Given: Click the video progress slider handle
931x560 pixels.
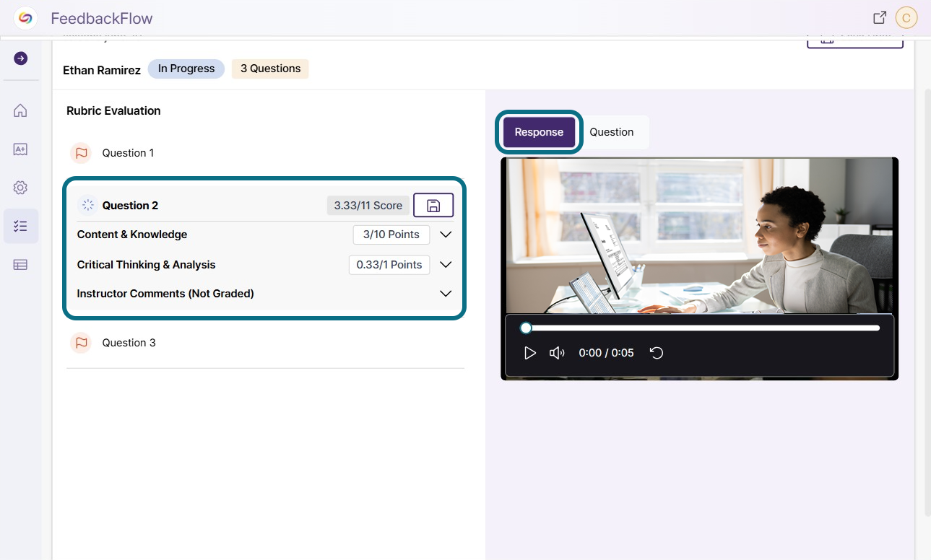Looking at the screenshot, I should [x=526, y=328].
